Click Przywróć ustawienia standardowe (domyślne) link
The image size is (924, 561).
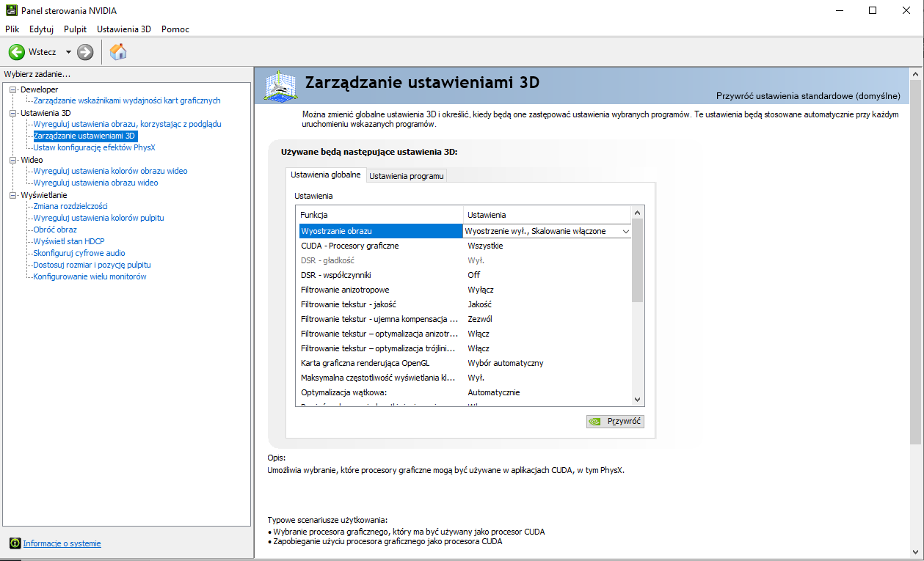point(808,96)
